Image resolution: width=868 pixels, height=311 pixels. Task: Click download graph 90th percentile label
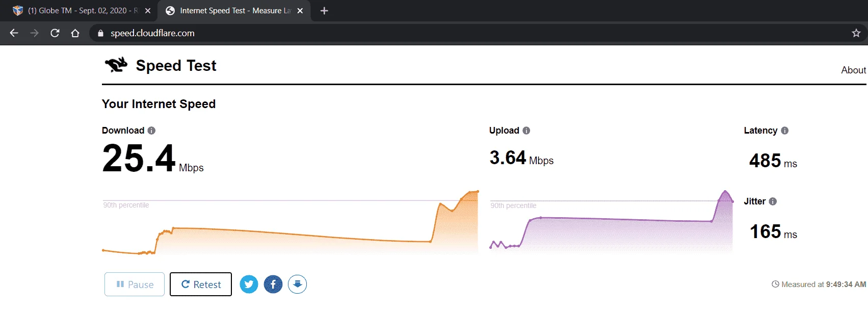126,205
